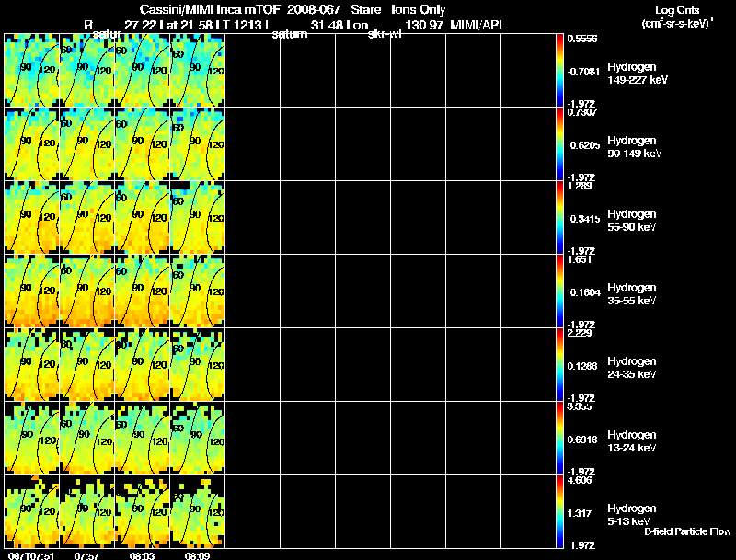Select the '13-24 keV' energy label
This screenshot has width=736, height=560.
pyautogui.click(x=632, y=448)
